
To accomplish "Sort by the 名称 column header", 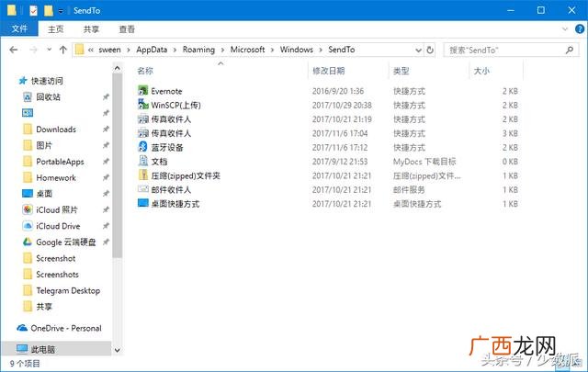I will (145, 71).
